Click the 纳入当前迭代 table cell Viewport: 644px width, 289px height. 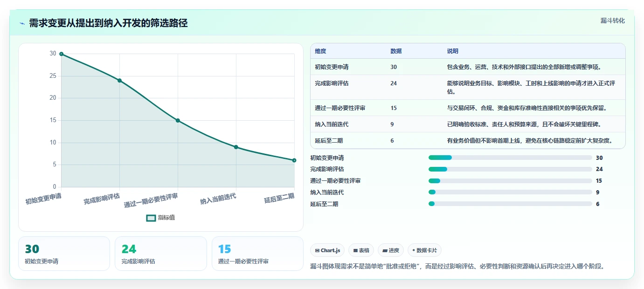click(x=332, y=124)
